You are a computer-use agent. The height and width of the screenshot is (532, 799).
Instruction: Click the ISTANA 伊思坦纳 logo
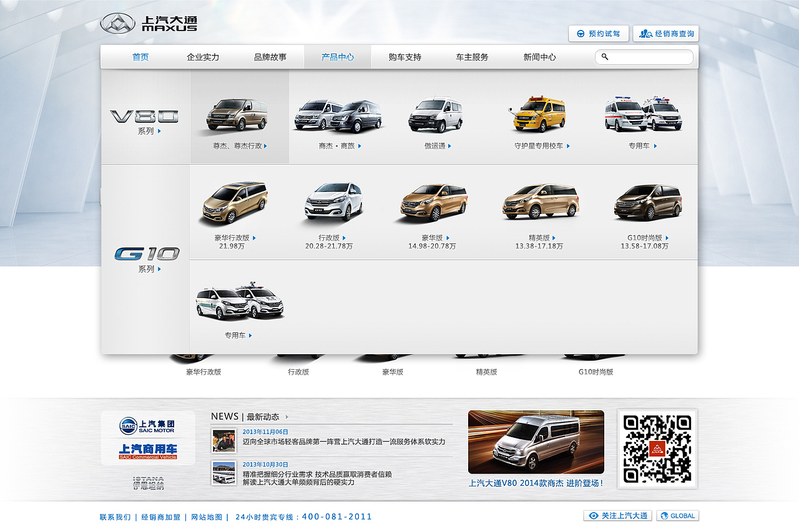click(149, 483)
